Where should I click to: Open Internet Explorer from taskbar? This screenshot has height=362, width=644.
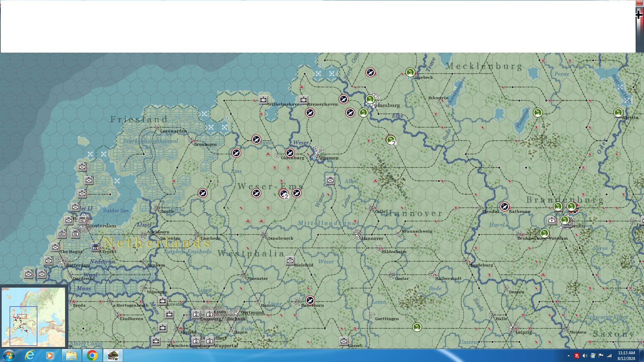30,355
